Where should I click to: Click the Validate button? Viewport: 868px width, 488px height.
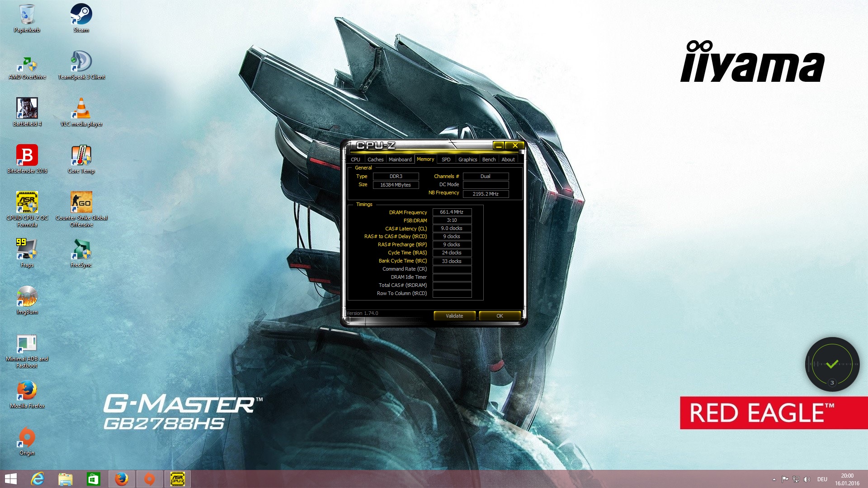coord(454,316)
